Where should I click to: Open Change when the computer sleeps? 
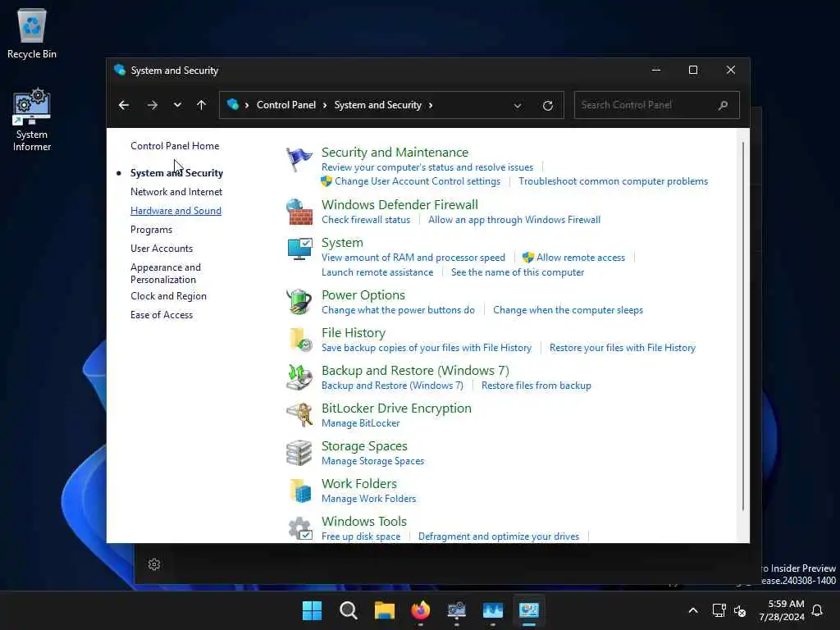coord(568,309)
